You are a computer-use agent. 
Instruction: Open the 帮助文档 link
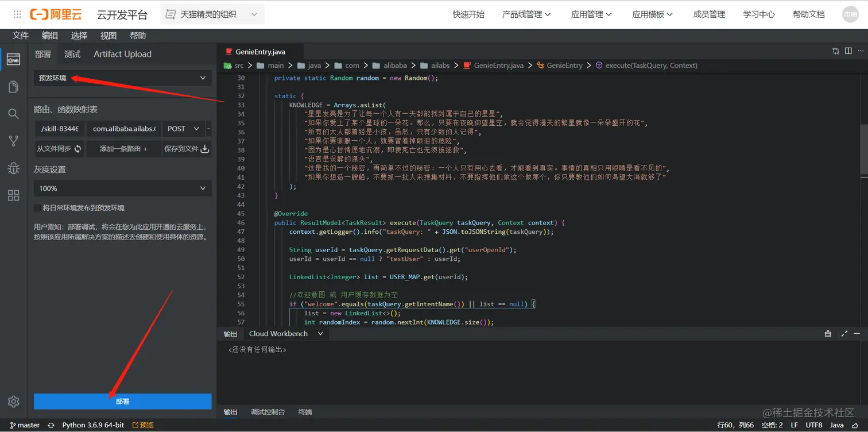pyautogui.click(x=809, y=14)
